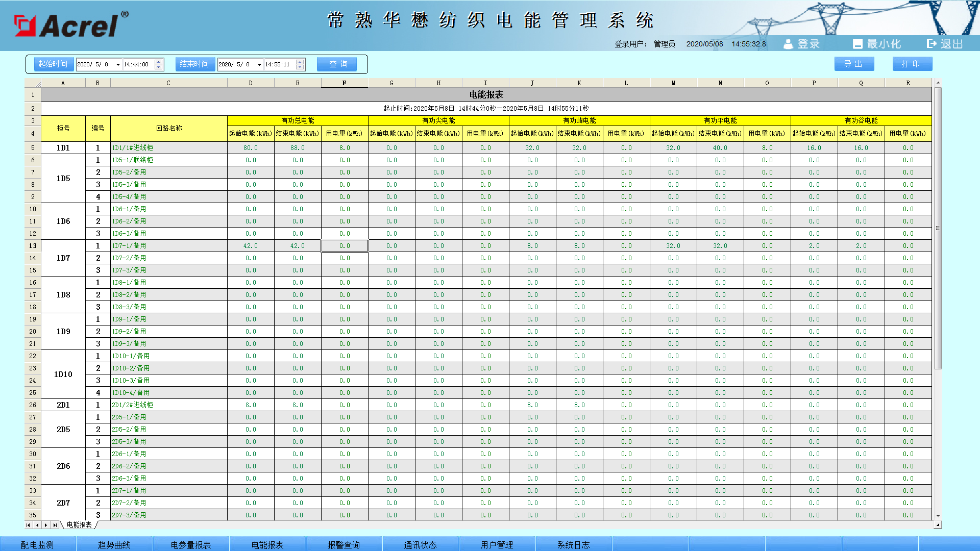
Task: Click the 1D7-1/备用 circuit name cell
Action: (x=169, y=246)
